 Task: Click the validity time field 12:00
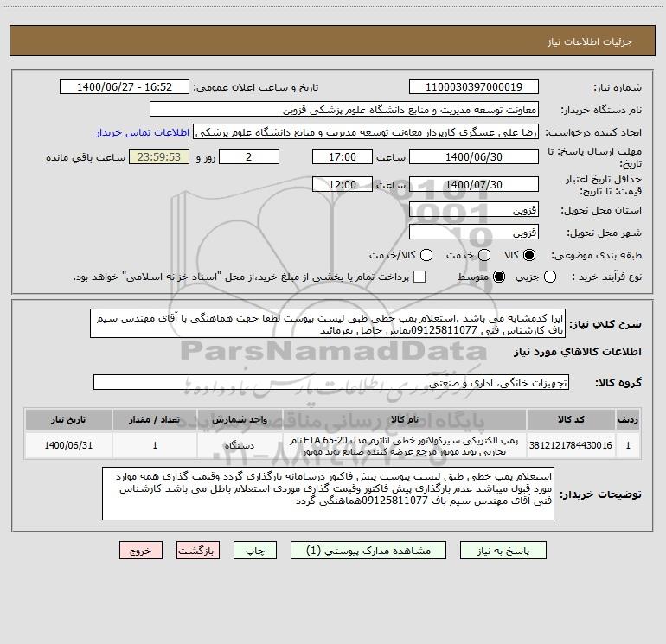pos(343,184)
